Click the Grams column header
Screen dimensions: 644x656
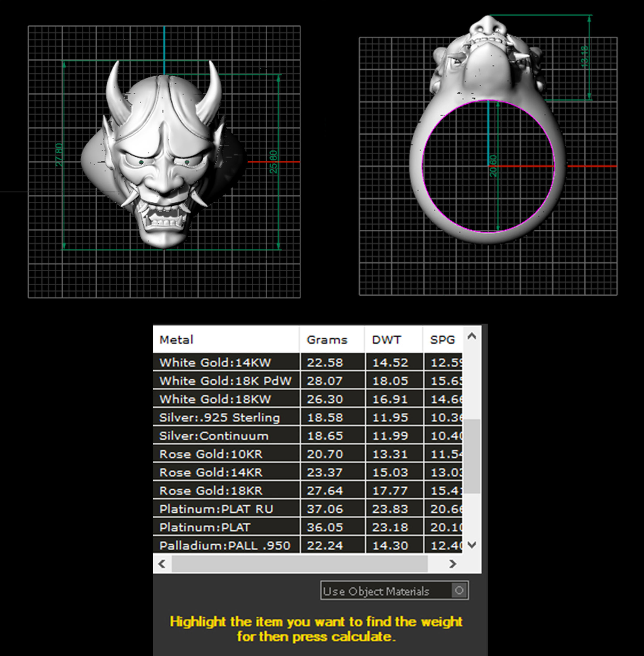[x=332, y=339]
